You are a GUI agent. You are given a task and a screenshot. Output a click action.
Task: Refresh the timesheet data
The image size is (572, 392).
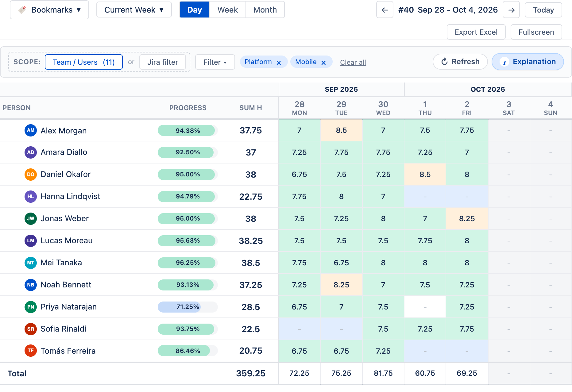click(460, 62)
